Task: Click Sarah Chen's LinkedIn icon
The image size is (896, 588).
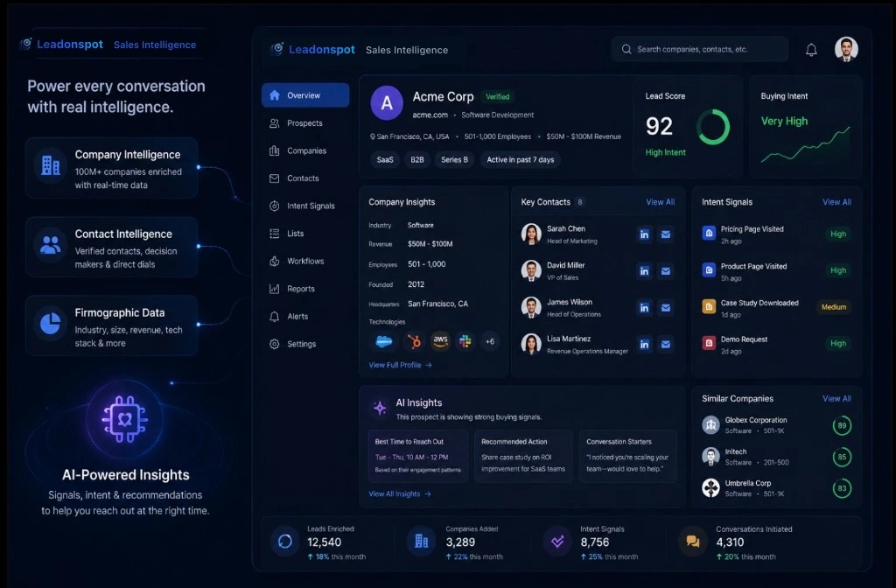Action: point(644,234)
